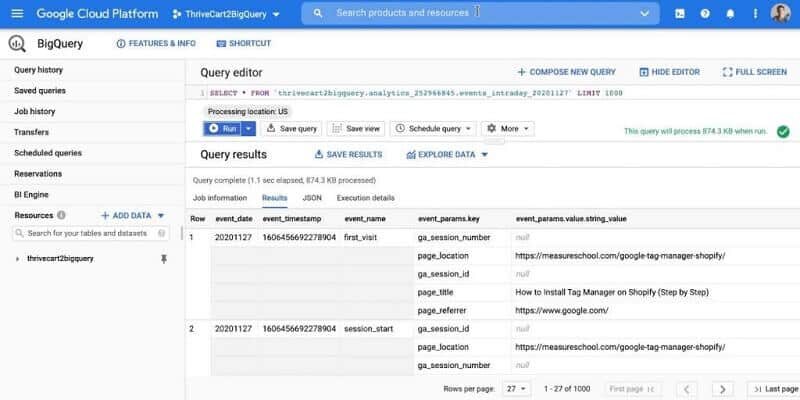Open Rows per page dropdown

coord(517,389)
